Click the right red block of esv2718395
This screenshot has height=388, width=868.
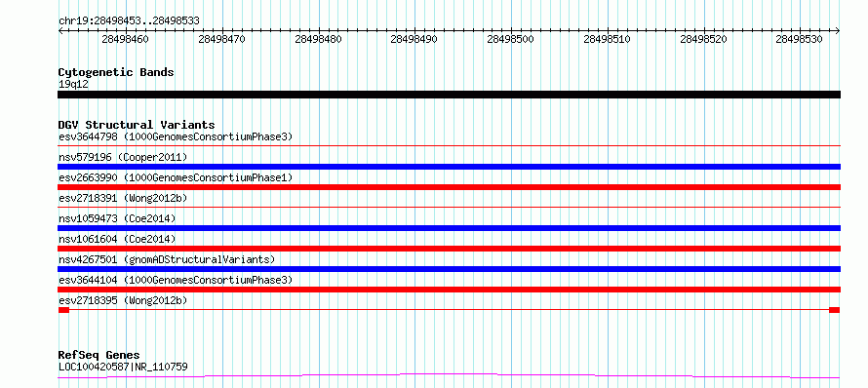834,310
